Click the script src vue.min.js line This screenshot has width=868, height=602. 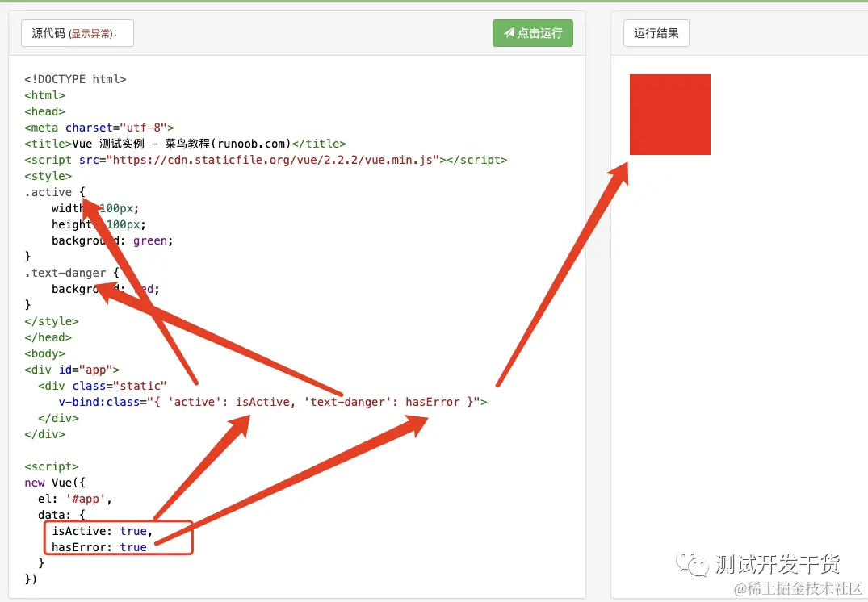pyautogui.click(x=266, y=160)
